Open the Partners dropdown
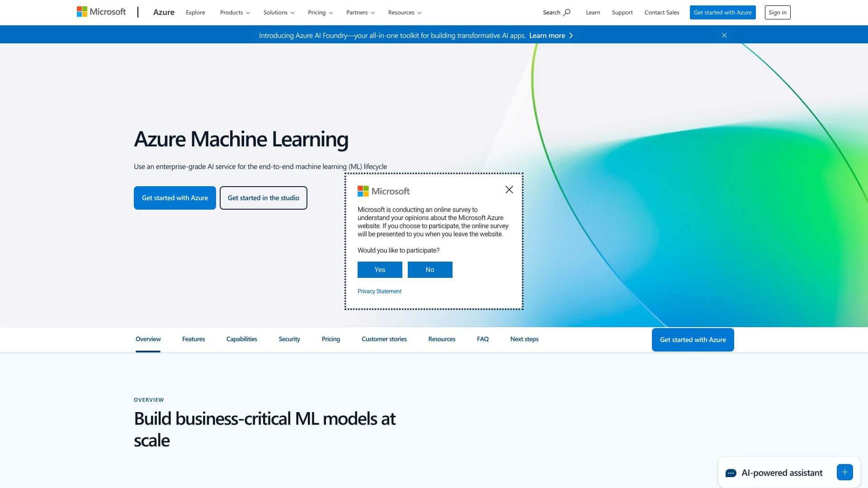This screenshot has width=868, height=488. click(x=360, y=12)
